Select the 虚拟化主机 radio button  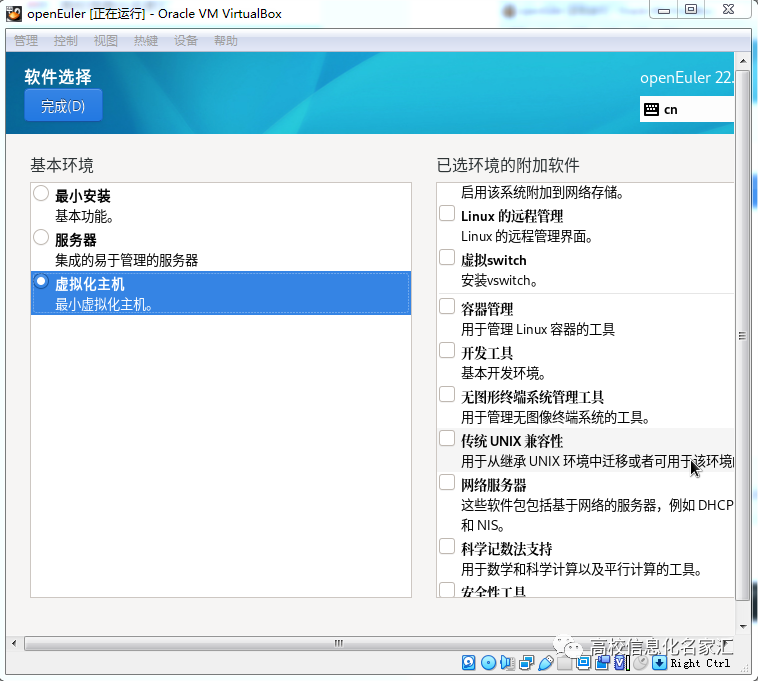41,281
